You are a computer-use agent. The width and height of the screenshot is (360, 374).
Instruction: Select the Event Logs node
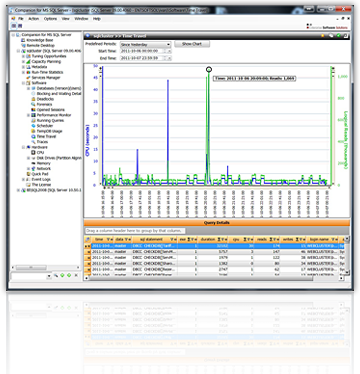click(41, 179)
